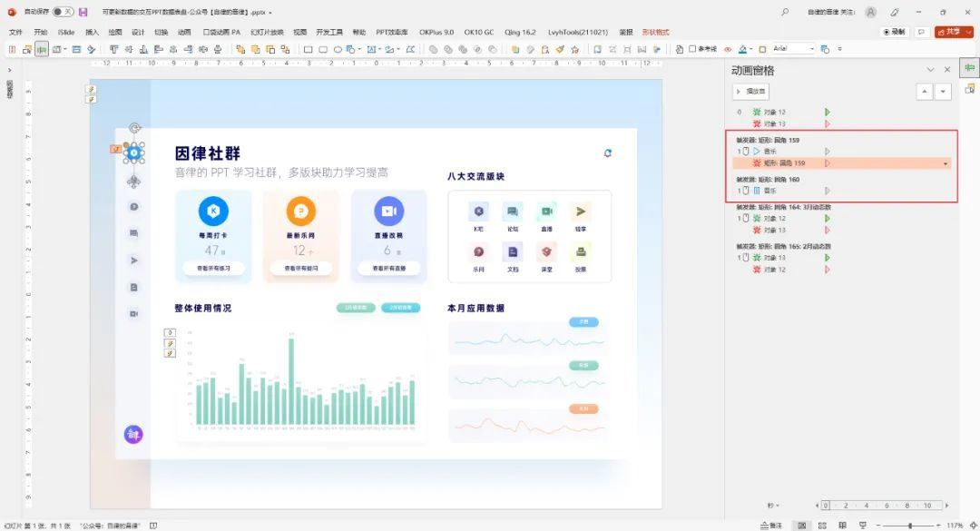Image resolution: width=980 pixels, height=531 pixels.
Task: Expand the Animation Pane options chevron
Action: click(x=930, y=70)
